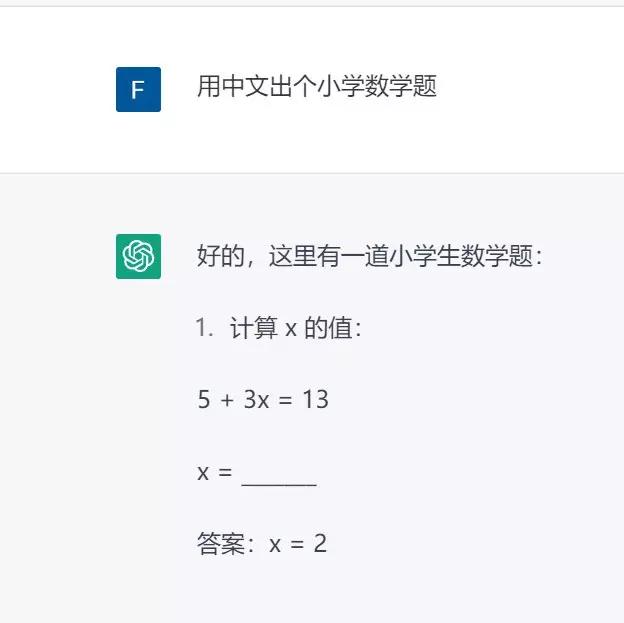Select the reply line starting with 好的
Image resolution: width=624 pixels, height=623 pixels.
click(369, 257)
